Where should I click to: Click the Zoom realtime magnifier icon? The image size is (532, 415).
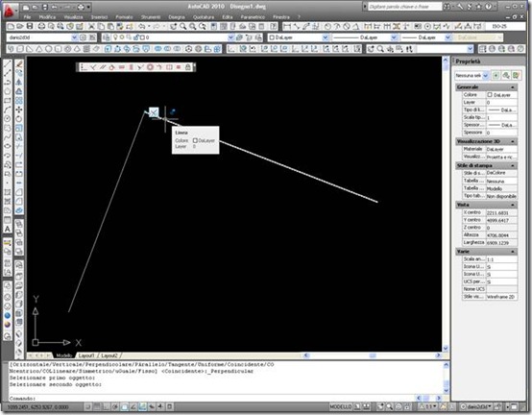point(182,26)
